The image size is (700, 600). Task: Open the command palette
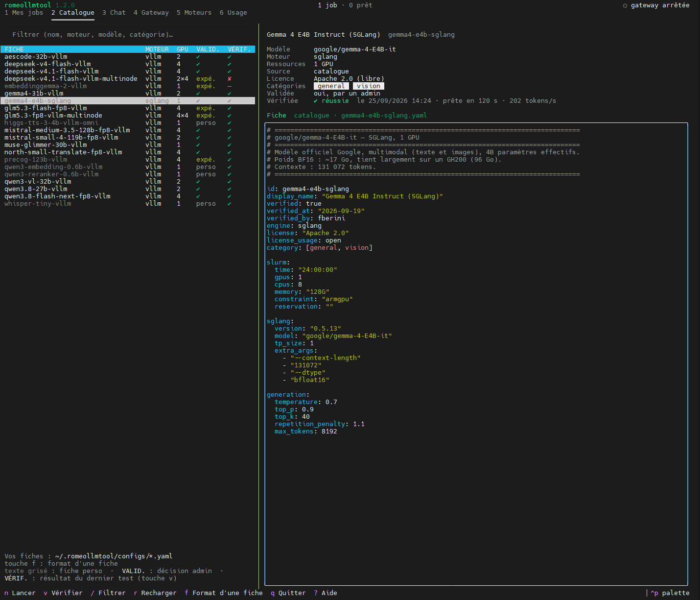pos(670,593)
